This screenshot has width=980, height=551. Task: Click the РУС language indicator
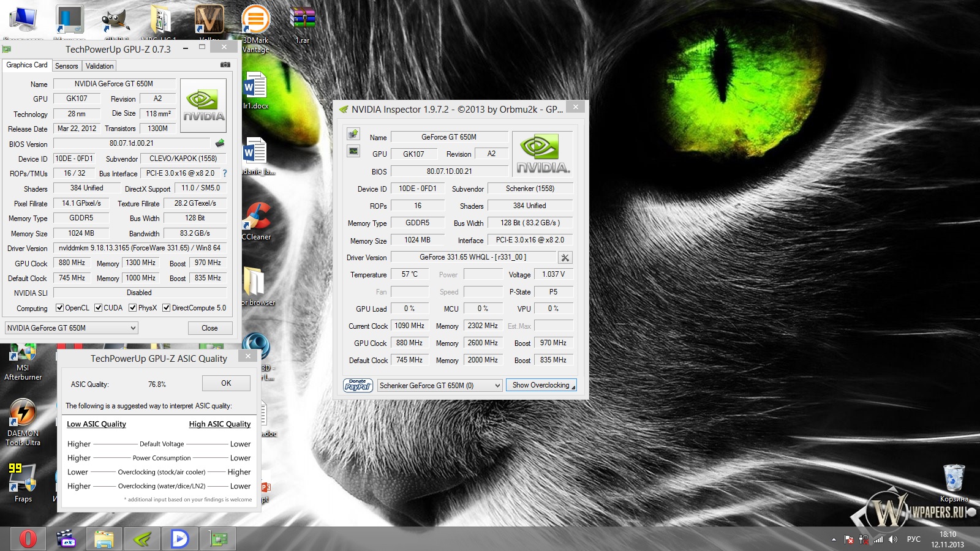(913, 539)
